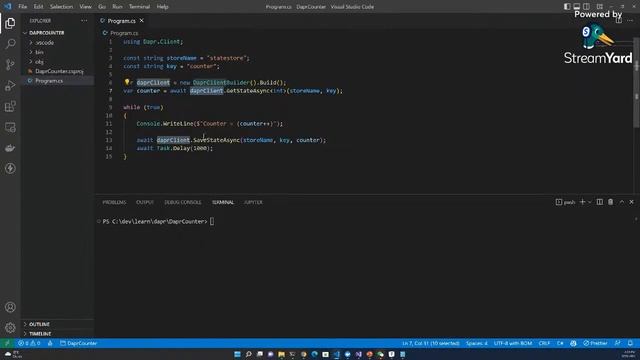Click the UTF-8 with BOM encoding item
The height and width of the screenshot is (360, 640).
pos(513,343)
